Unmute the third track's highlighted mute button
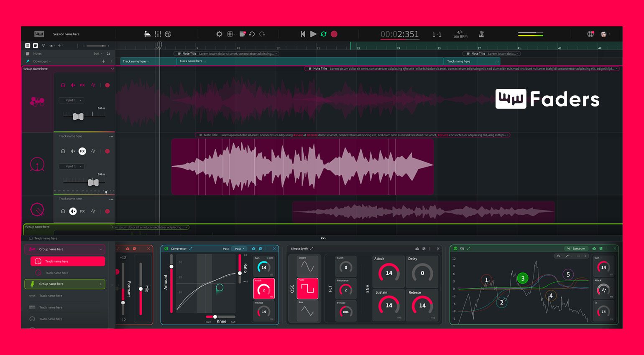644x355 pixels. point(73,211)
